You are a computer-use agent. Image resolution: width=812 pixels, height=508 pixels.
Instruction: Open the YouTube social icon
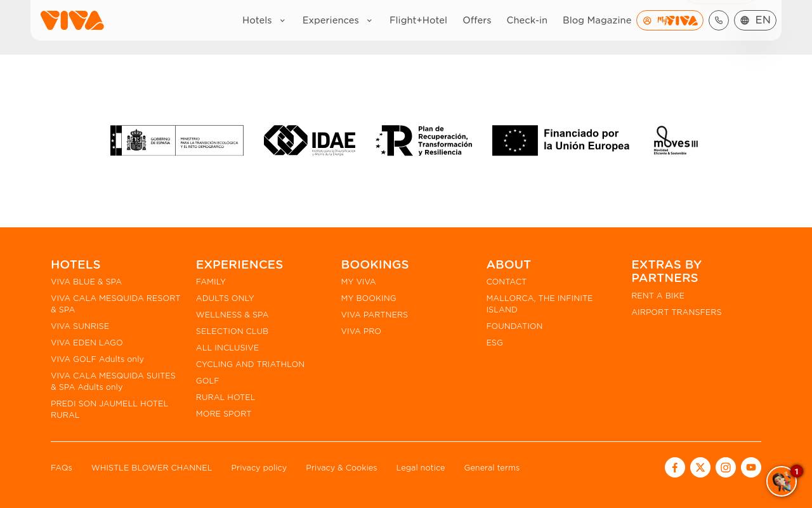click(x=751, y=467)
